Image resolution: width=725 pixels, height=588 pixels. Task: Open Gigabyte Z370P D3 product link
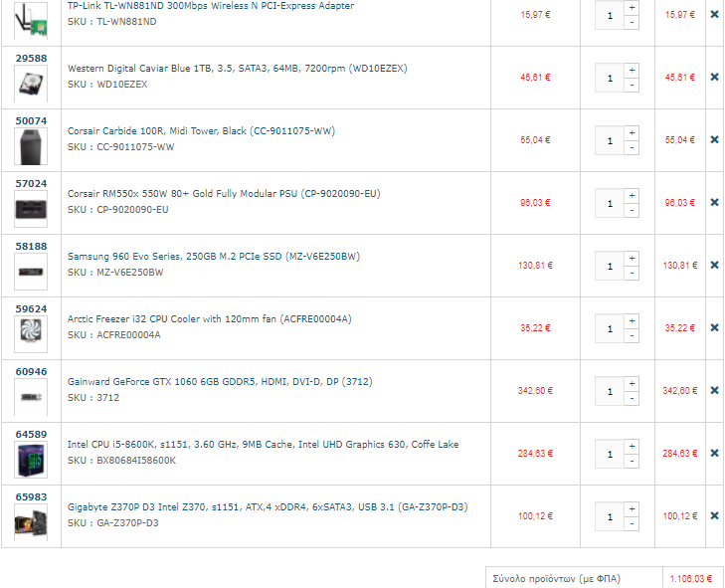click(268, 507)
